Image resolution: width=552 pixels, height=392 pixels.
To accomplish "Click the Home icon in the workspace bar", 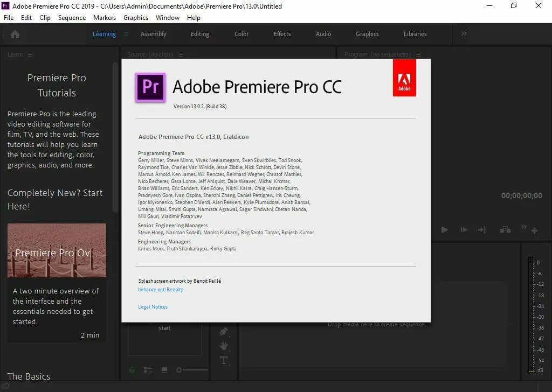I will point(15,34).
